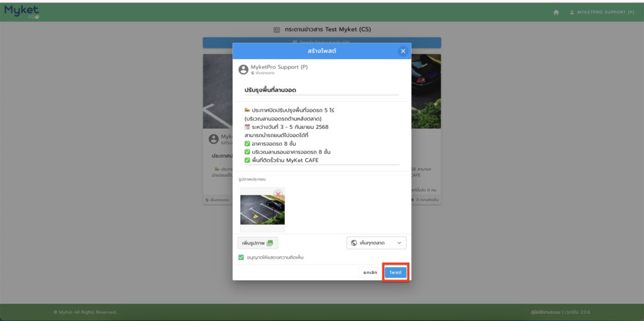Click the green image icon on เพิ่มรูปภาพ
644x321 pixels.
click(x=270, y=243)
